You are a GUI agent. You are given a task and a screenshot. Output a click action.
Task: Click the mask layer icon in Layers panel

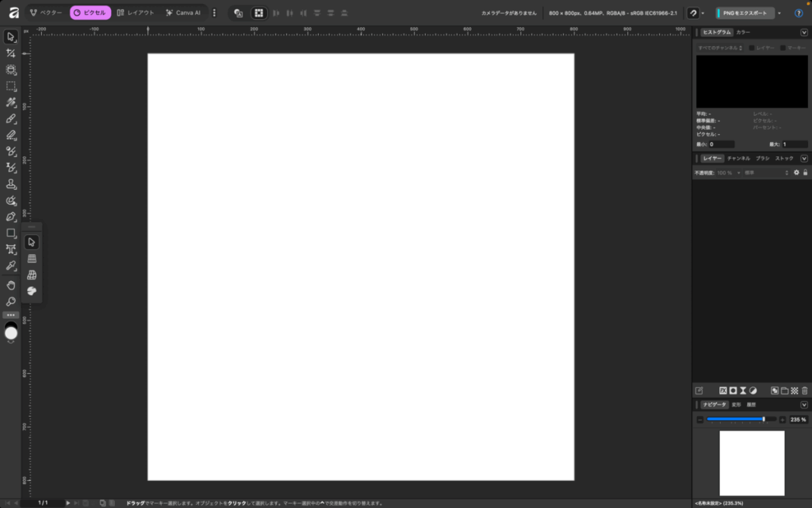(733, 391)
